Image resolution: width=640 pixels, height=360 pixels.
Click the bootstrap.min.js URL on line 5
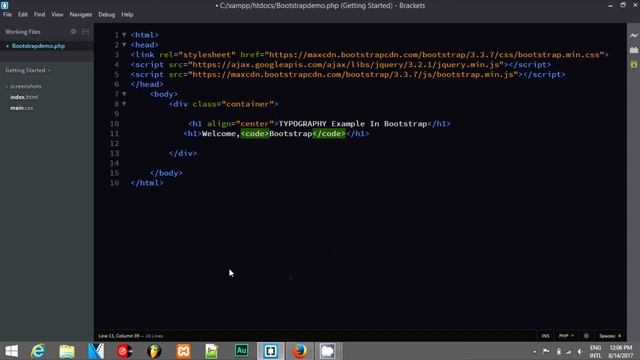pyautogui.click(x=353, y=75)
